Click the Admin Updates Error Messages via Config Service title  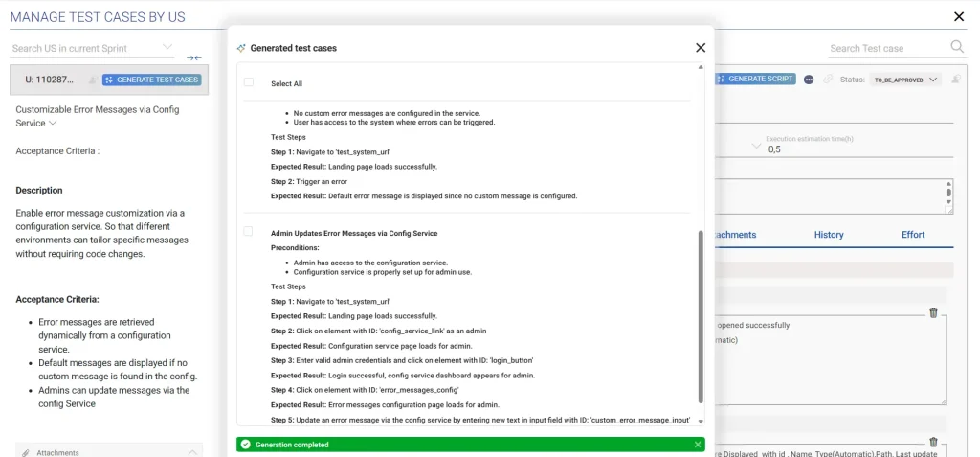(354, 233)
